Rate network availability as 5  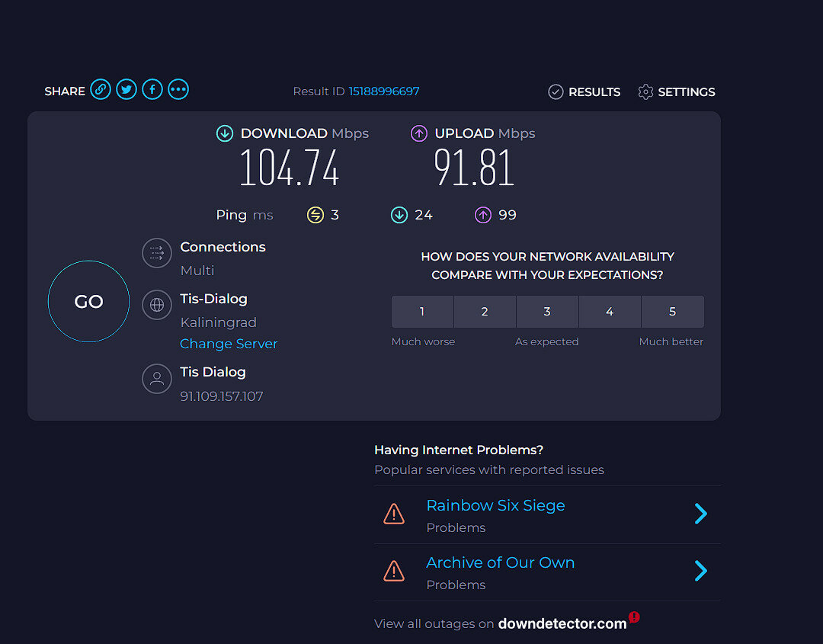click(x=673, y=312)
